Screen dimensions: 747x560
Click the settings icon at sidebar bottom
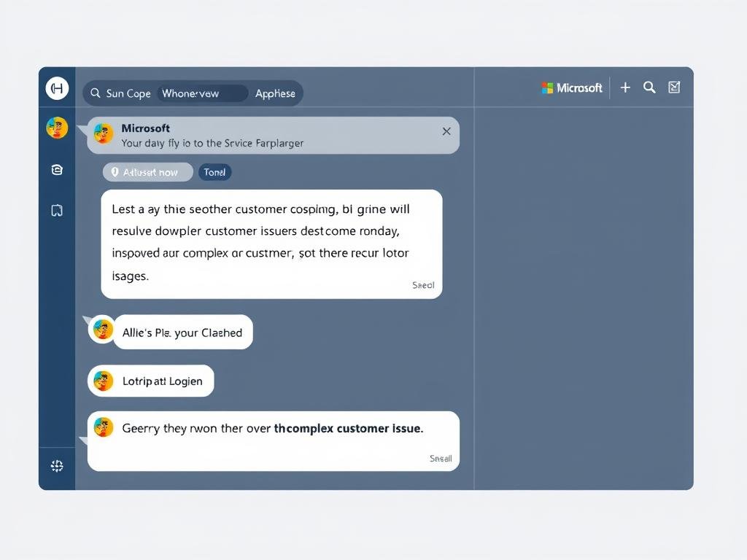click(x=57, y=465)
